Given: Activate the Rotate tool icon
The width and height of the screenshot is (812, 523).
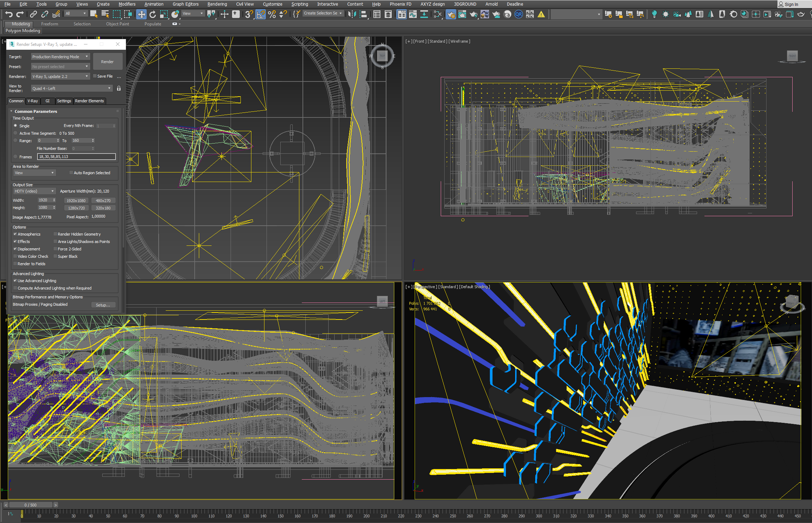Looking at the screenshot, I should (152, 14).
